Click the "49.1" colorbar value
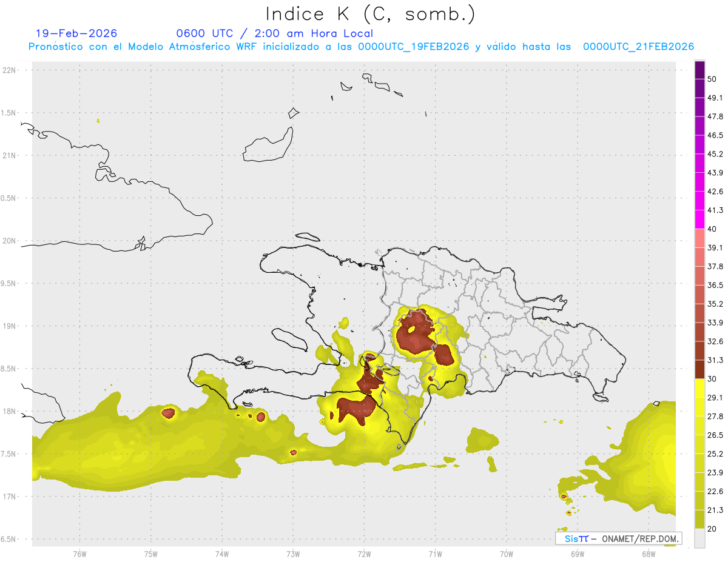This screenshot has width=728, height=562. (715, 98)
